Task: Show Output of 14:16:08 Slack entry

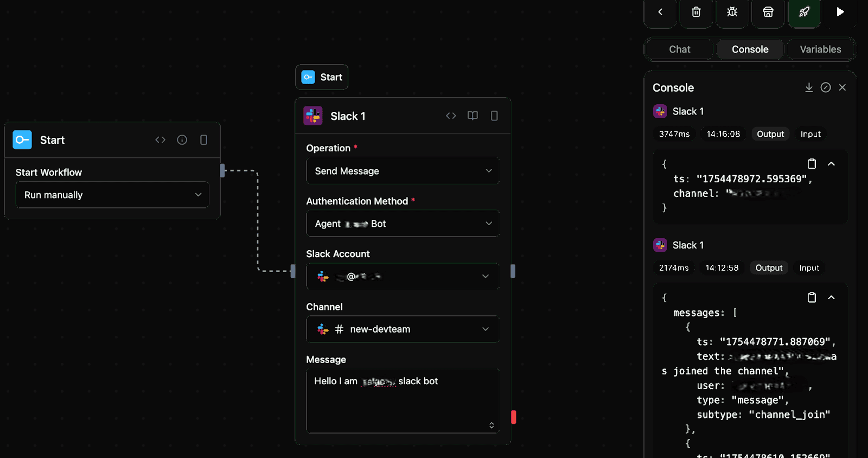Action: tap(770, 134)
